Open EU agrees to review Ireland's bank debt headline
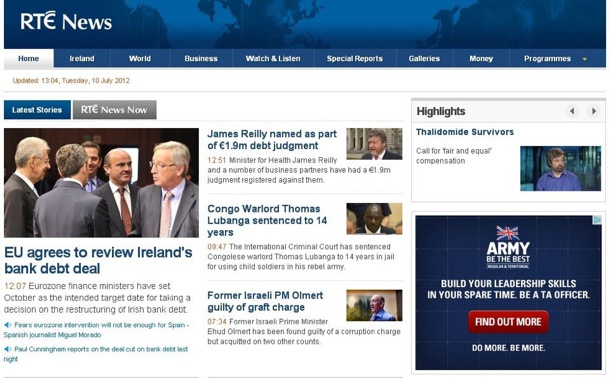 point(98,260)
